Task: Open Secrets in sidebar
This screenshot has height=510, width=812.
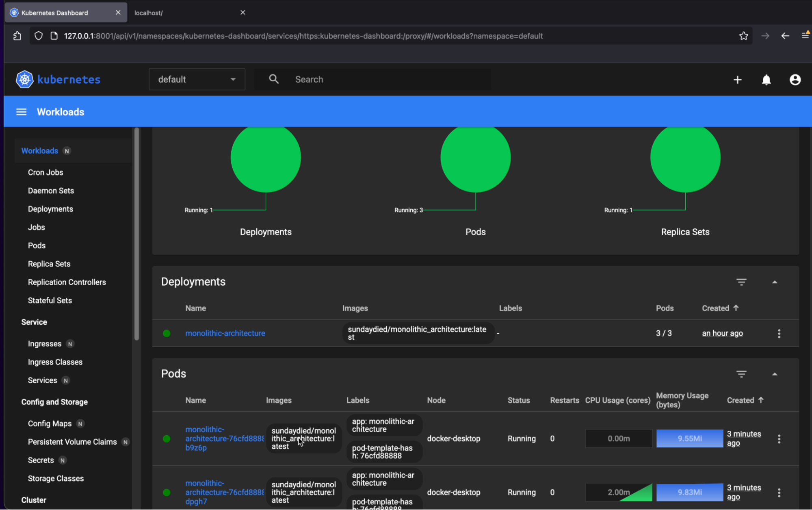Action: (x=41, y=460)
